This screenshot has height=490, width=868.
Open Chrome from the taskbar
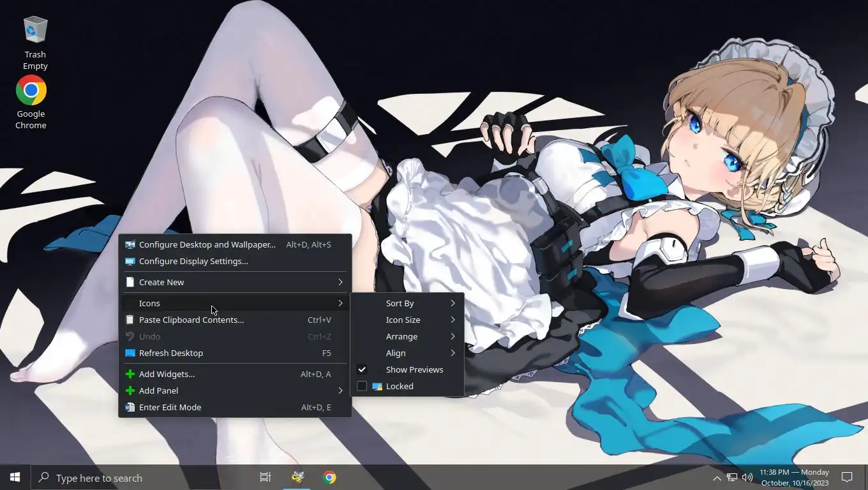(329, 477)
